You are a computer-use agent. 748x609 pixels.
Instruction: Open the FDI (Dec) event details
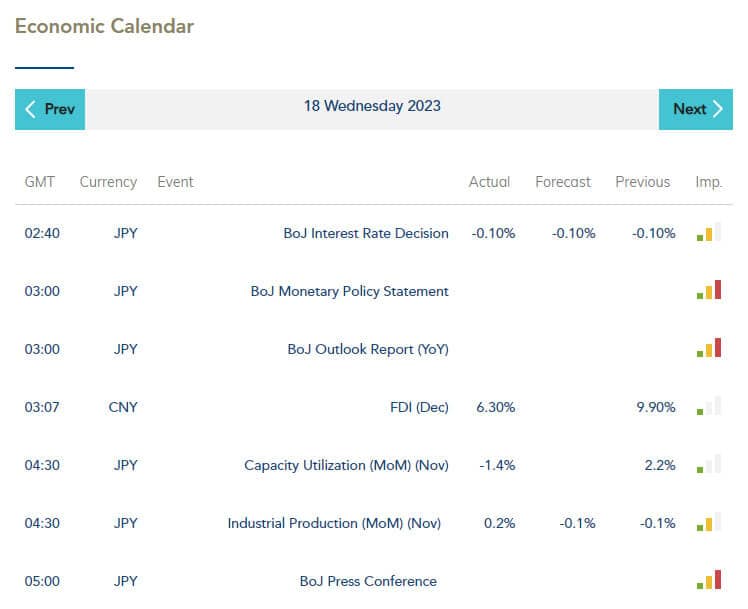tap(420, 407)
